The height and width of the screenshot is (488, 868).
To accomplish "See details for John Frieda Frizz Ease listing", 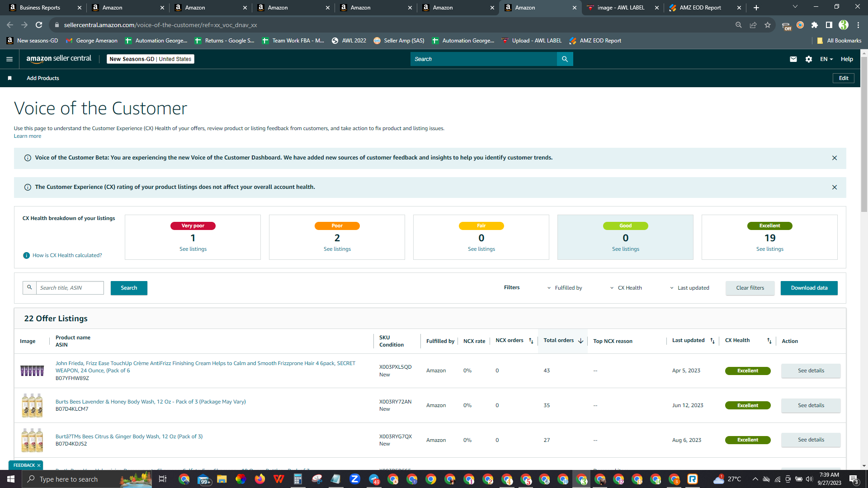I will (811, 371).
